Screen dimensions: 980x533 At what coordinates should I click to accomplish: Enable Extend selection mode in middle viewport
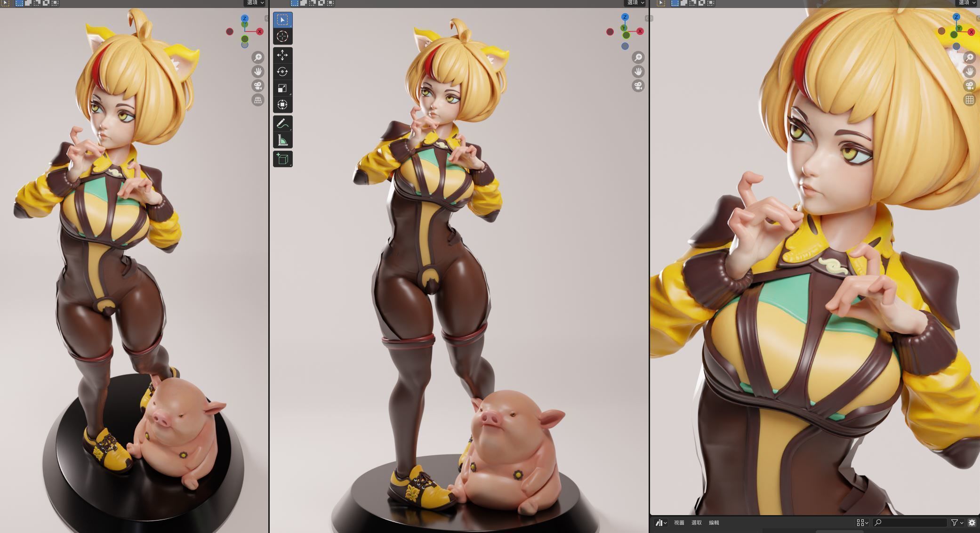pos(304,3)
